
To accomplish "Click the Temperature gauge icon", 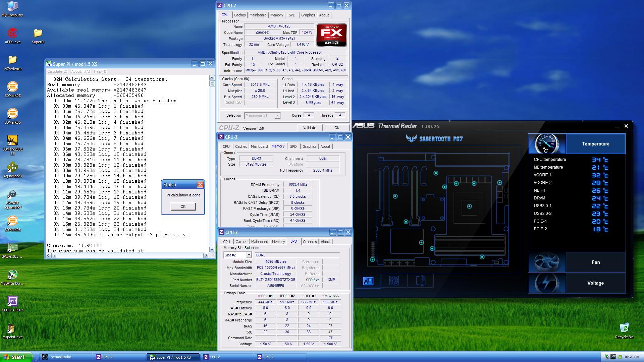I will pos(547,144).
